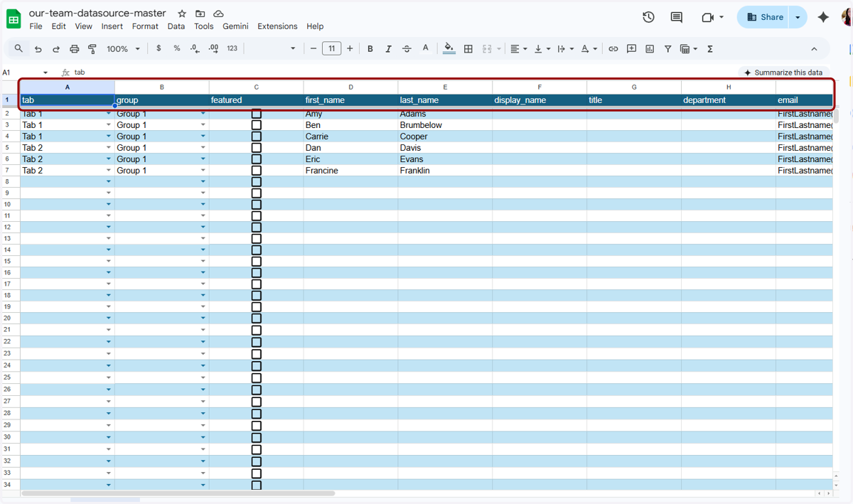Open the Functions sigma icon
This screenshot has width=853, height=504.
tap(710, 48)
